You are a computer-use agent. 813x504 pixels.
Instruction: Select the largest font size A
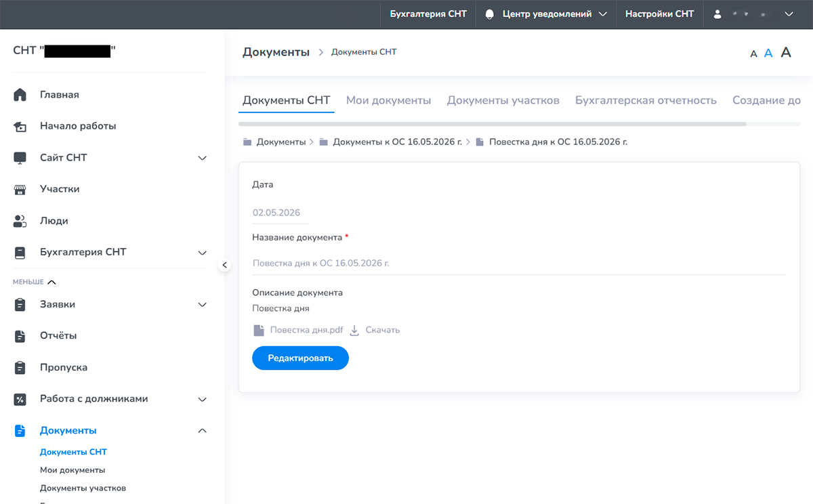786,52
